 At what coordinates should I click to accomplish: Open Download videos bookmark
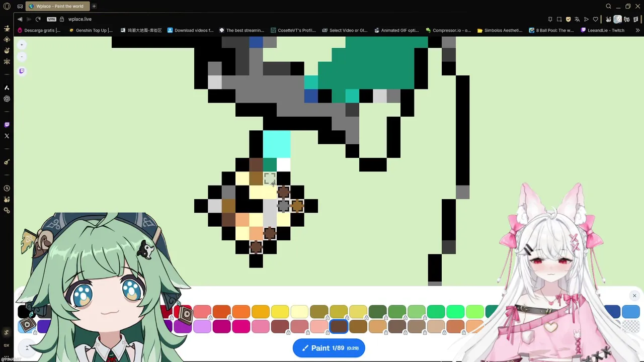point(190,30)
